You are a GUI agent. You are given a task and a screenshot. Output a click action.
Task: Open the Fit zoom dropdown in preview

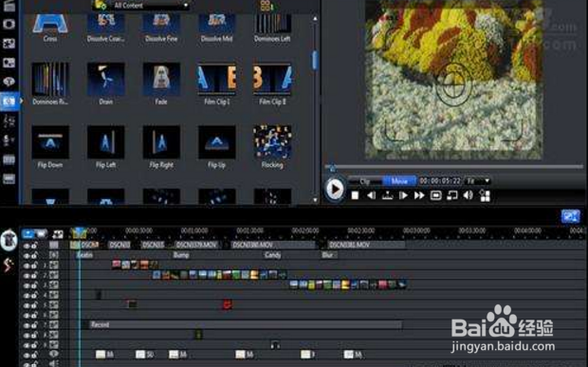coord(477,181)
